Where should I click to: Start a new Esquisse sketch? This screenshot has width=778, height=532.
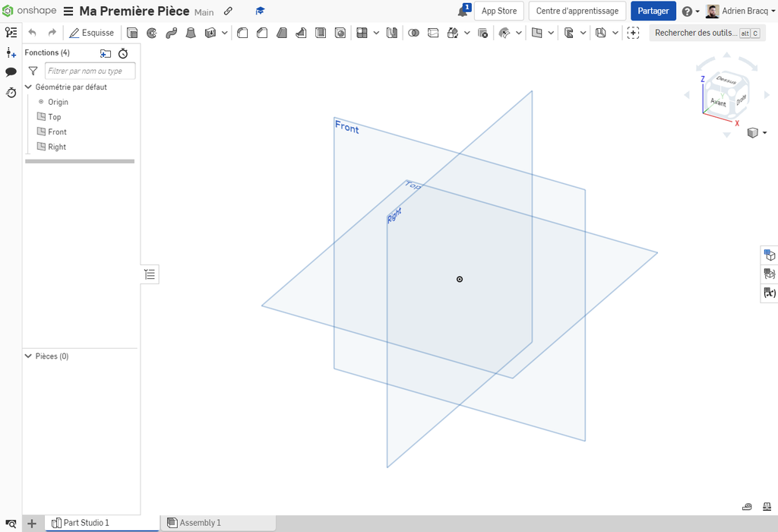point(91,33)
